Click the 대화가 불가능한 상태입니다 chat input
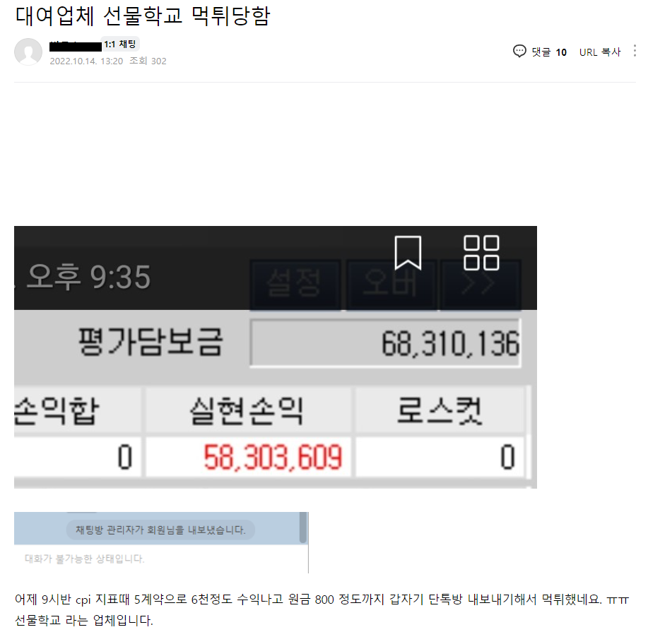648x644 pixels. click(161, 559)
